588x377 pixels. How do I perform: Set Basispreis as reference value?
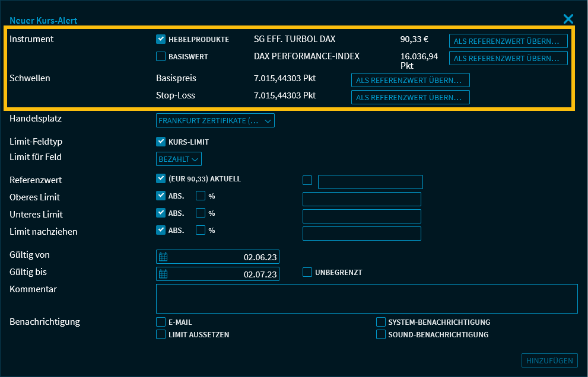coord(410,80)
